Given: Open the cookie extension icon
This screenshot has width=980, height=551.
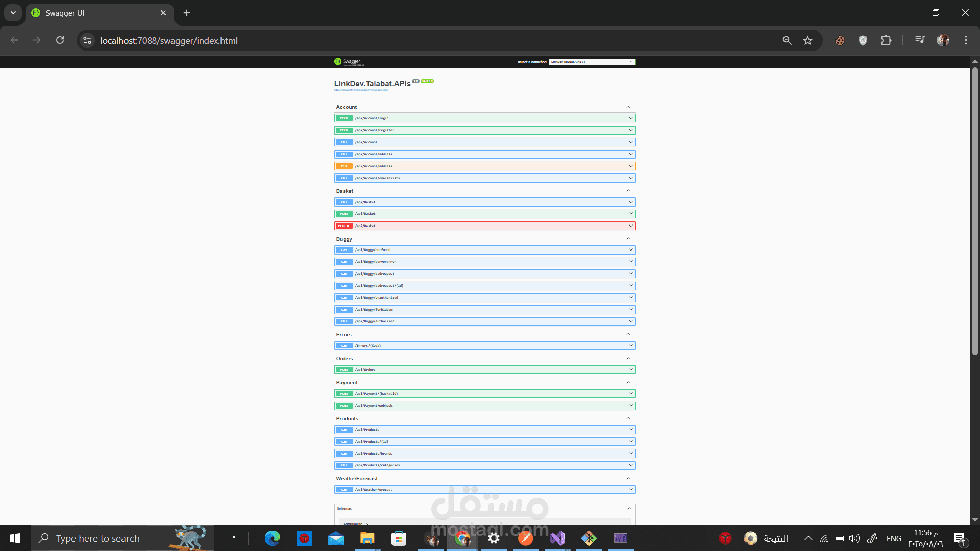Looking at the screenshot, I should pyautogui.click(x=840, y=40).
